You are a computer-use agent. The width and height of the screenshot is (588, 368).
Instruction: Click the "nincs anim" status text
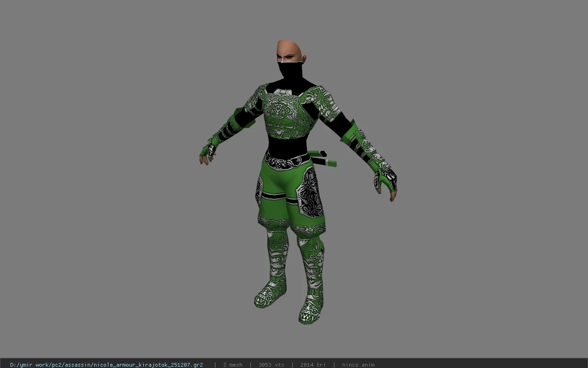click(x=358, y=365)
